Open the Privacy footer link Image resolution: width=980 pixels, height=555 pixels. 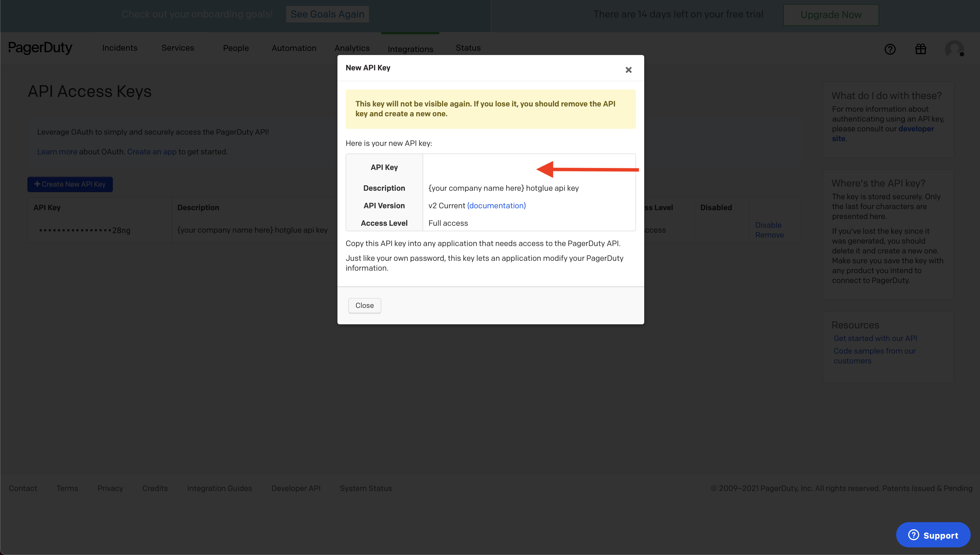(110, 488)
